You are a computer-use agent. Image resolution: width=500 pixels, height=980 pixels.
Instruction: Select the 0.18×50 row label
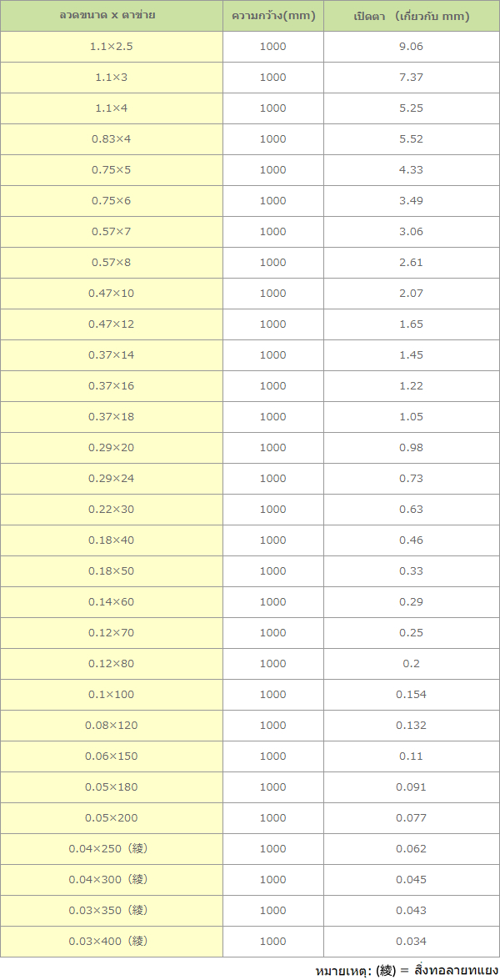[111, 571]
